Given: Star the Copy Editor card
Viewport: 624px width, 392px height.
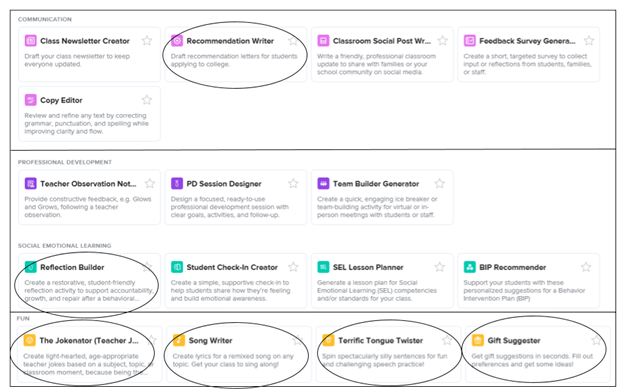Looking at the screenshot, I should point(147,100).
